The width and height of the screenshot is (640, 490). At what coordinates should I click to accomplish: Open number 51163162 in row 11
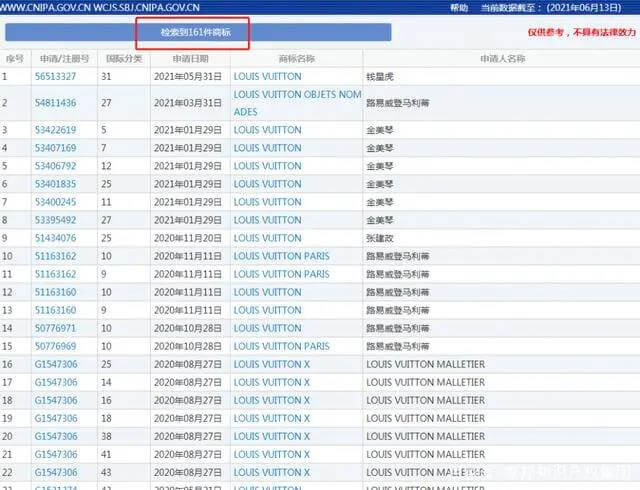56,274
